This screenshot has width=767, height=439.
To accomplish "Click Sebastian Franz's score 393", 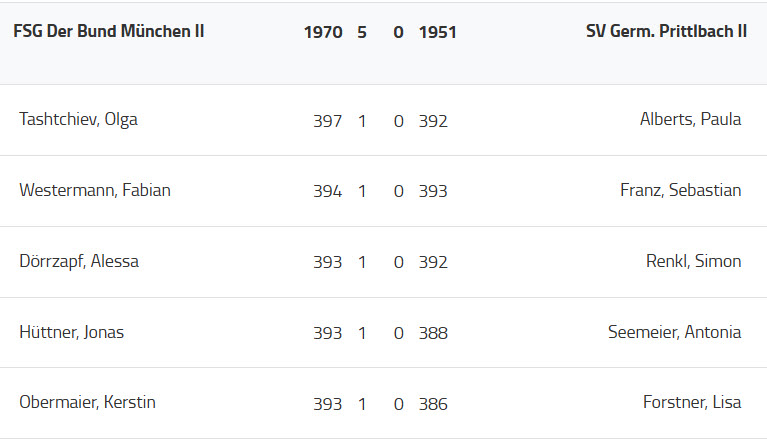I will 433,191.
